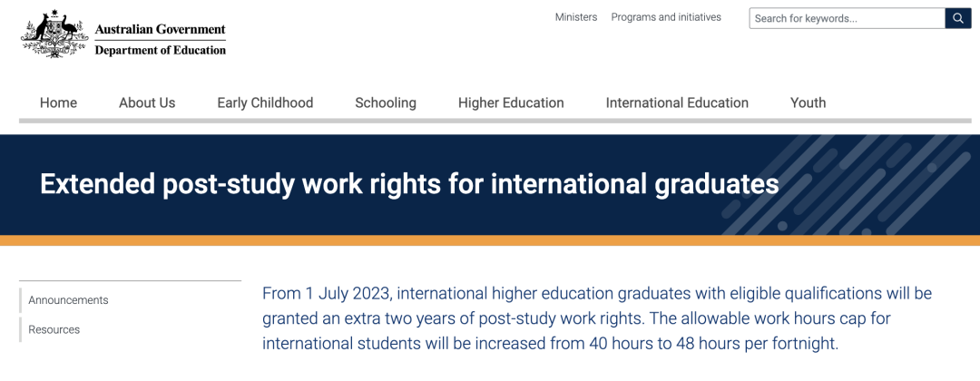980x381 pixels.
Task: Open the Ministers link
Action: pos(576,17)
